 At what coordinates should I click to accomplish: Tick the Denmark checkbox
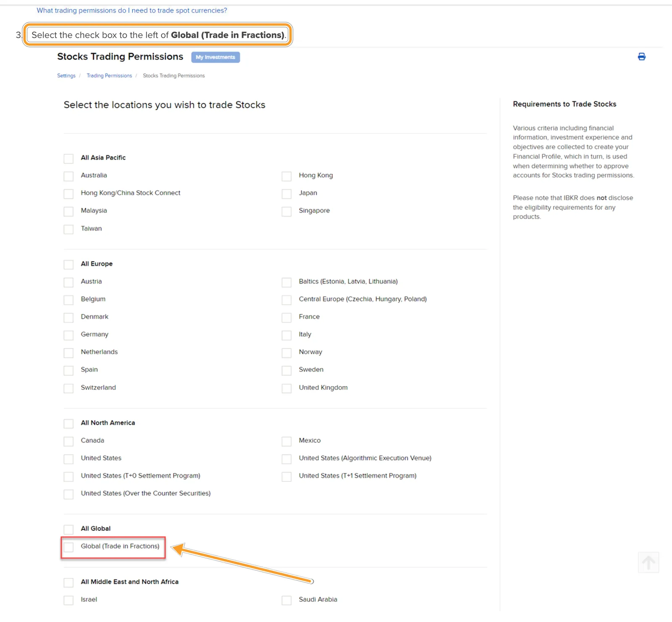[68, 317]
